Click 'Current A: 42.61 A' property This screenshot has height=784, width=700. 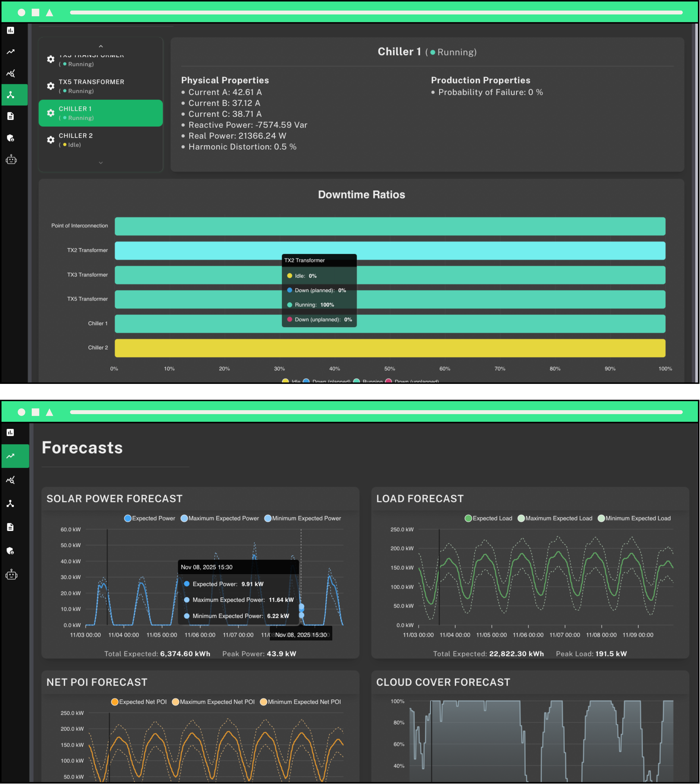pyautogui.click(x=225, y=92)
